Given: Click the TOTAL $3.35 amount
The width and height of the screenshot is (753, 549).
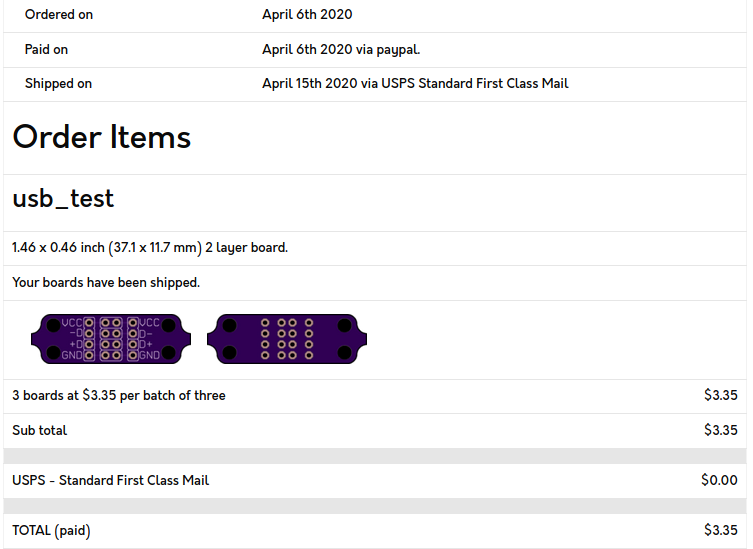Looking at the screenshot, I should tap(721, 530).
